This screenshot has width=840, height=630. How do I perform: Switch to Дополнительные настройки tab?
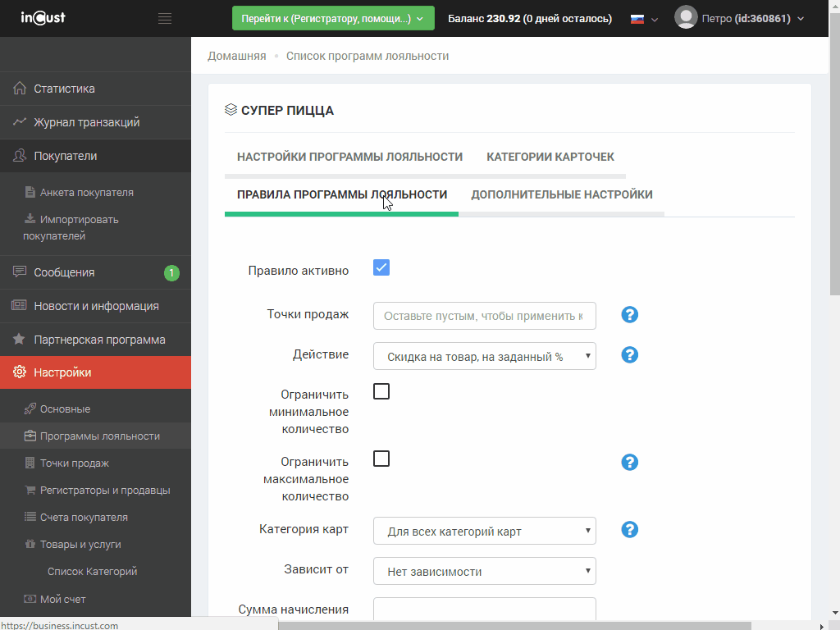561,194
